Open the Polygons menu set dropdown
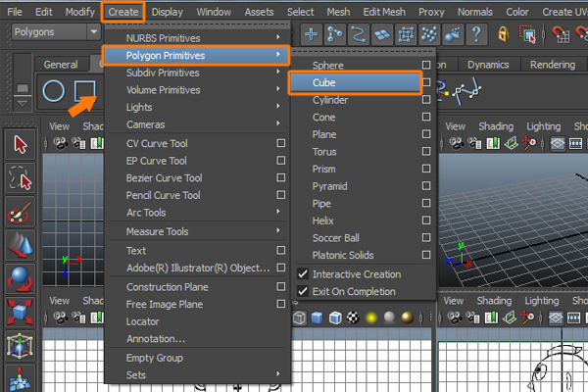 coord(56,32)
